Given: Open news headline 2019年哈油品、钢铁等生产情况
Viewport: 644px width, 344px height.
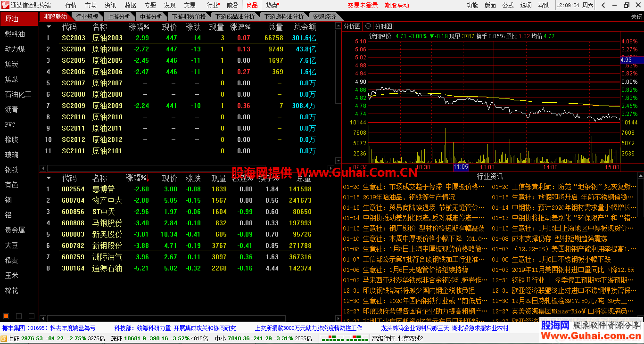Looking at the screenshot, I should pos(409,197).
